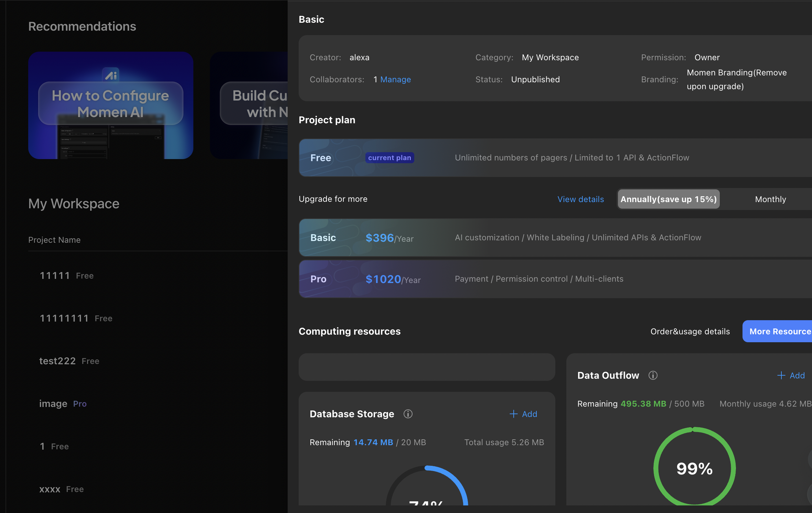Open project xxxx
Image resolution: width=812 pixels, height=513 pixels.
pos(50,489)
